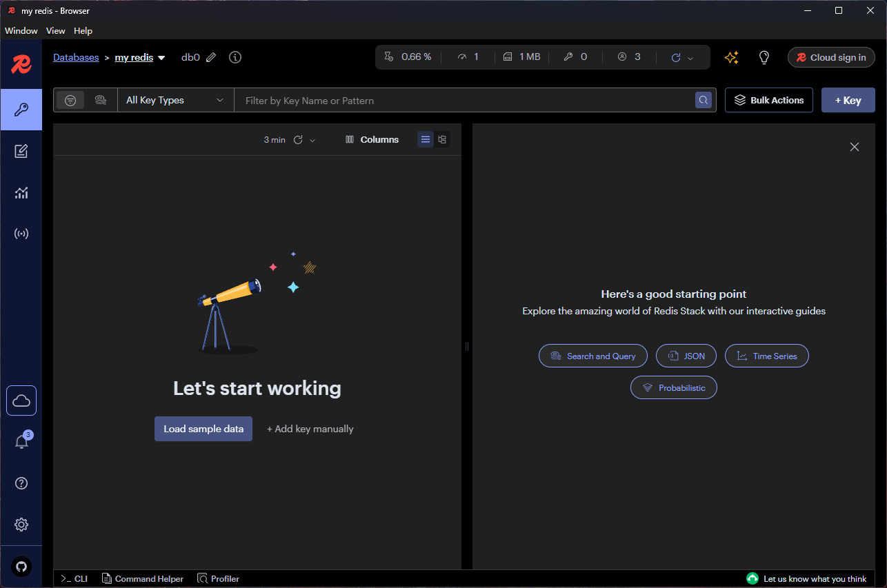Click the + Key button
Image resolution: width=887 pixels, height=588 pixels.
coord(848,100)
